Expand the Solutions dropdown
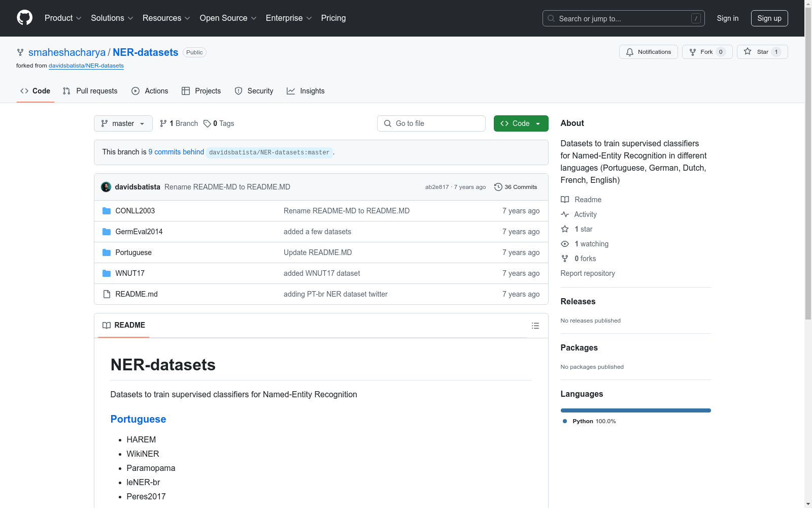 click(x=112, y=18)
